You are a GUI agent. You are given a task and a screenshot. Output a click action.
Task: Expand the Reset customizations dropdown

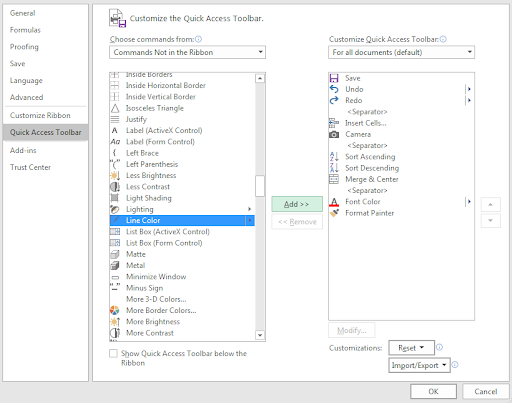(411, 348)
